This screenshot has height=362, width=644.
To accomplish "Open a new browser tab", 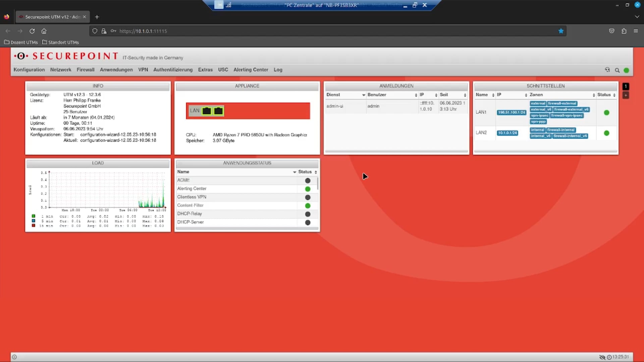I will pos(97,17).
